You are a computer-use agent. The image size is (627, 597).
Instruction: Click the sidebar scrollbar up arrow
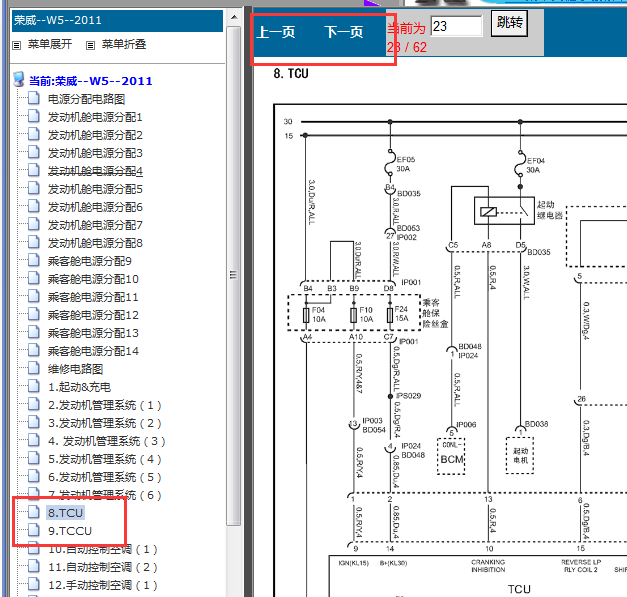click(234, 17)
